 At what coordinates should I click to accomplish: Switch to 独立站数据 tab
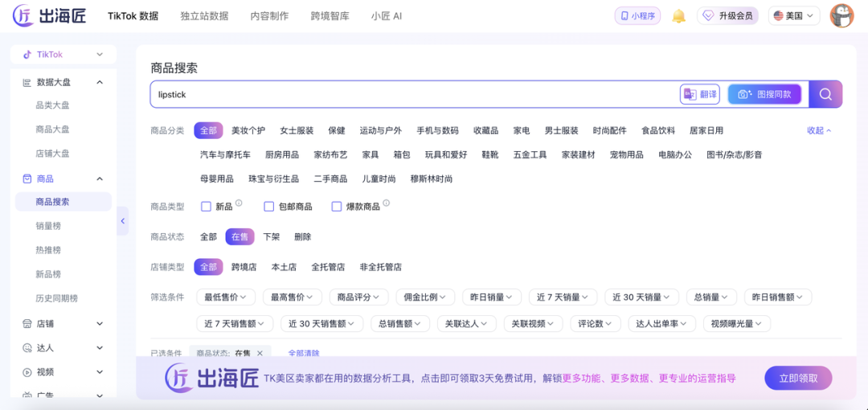pos(204,16)
